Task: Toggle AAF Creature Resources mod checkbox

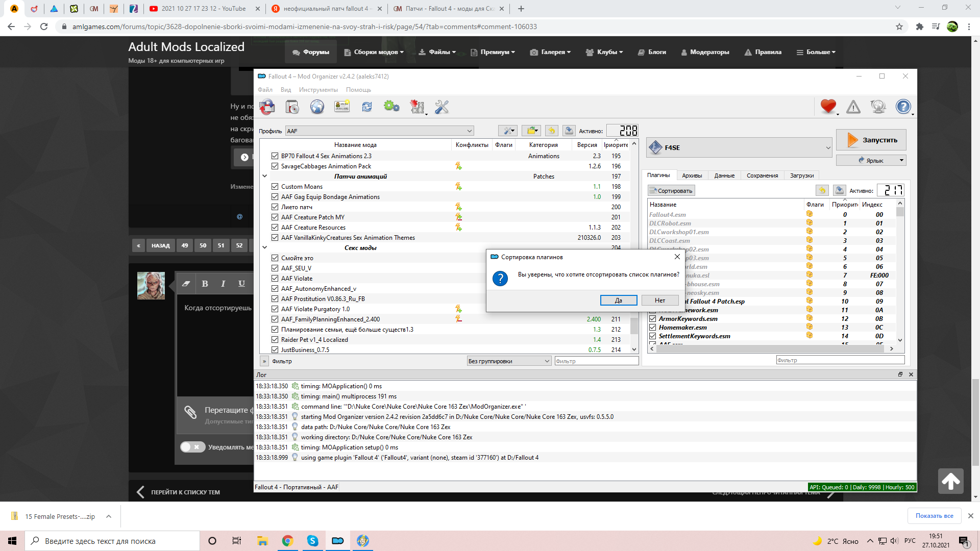Action: (275, 228)
